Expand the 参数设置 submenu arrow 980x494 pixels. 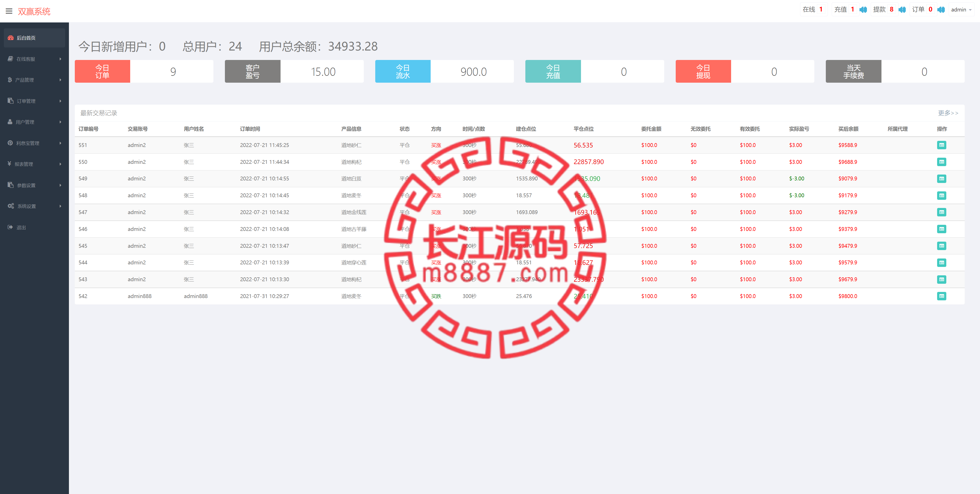pos(61,185)
